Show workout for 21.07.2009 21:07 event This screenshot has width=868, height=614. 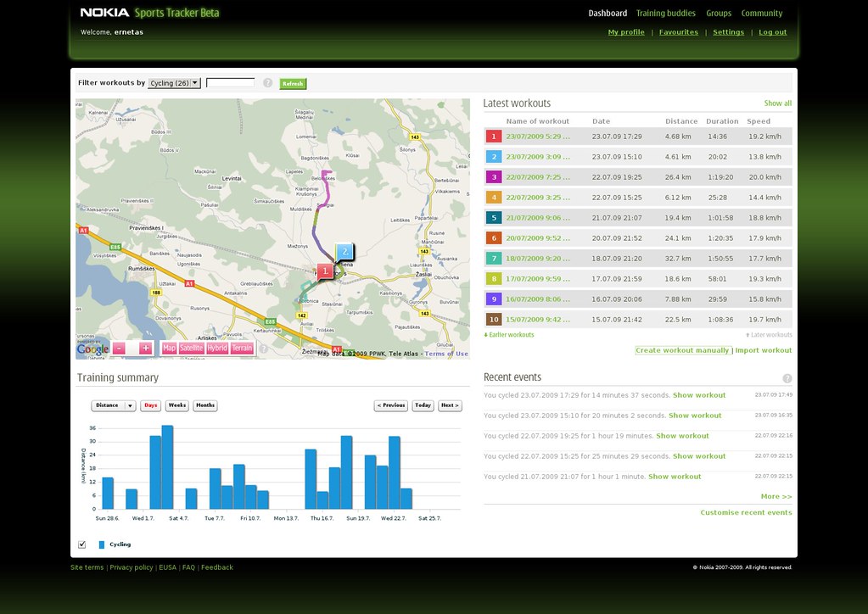[x=675, y=477]
